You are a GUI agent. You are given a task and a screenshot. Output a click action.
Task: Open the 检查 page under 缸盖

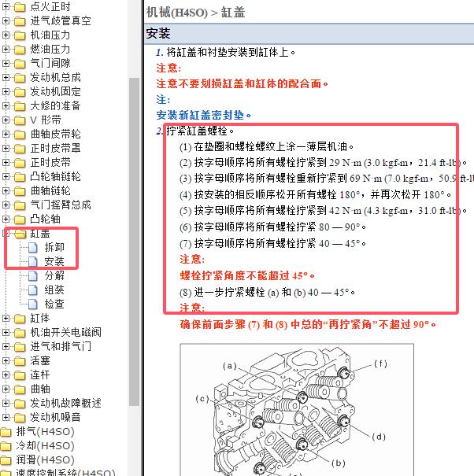[x=54, y=304]
